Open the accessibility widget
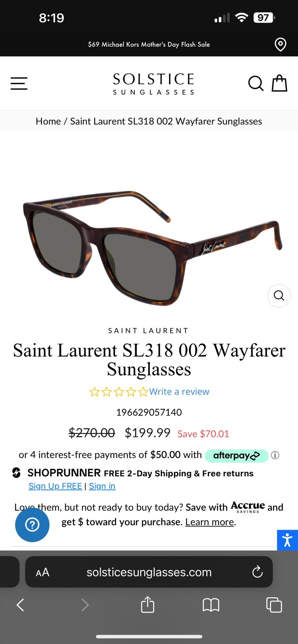Viewport: 298px width, 644px height. (x=288, y=540)
